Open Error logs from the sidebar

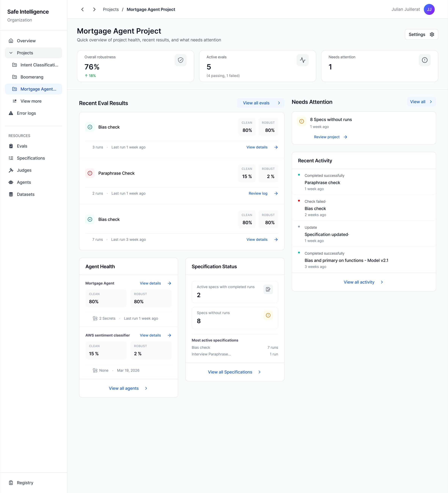pyautogui.click(x=34, y=113)
